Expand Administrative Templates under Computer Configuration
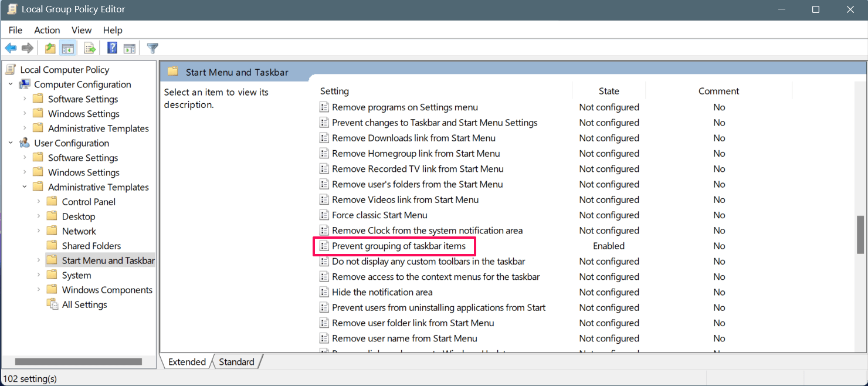Image resolution: width=868 pixels, height=386 pixels. pyautogui.click(x=25, y=128)
